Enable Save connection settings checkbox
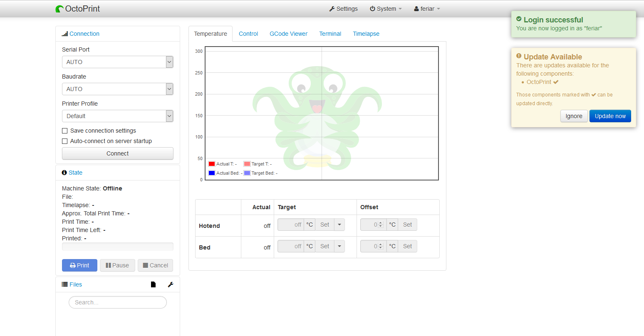This screenshot has width=644, height=336. pos(65,131)
